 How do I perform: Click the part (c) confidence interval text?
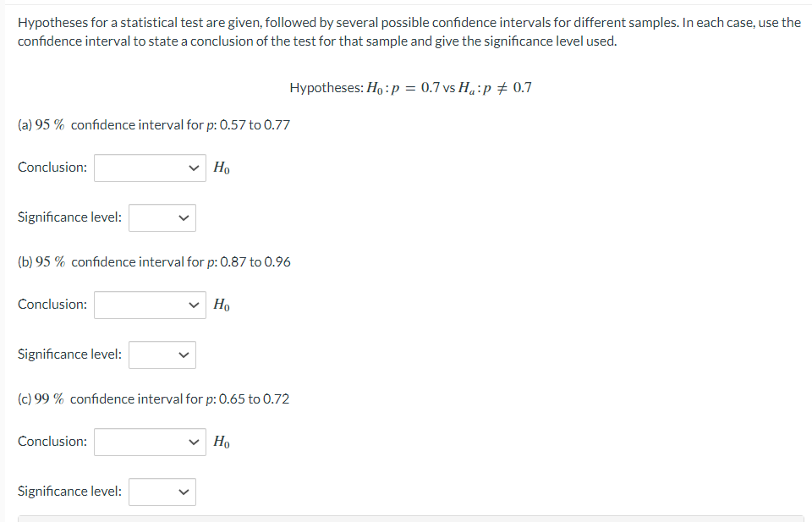click(x=154, y=398)
